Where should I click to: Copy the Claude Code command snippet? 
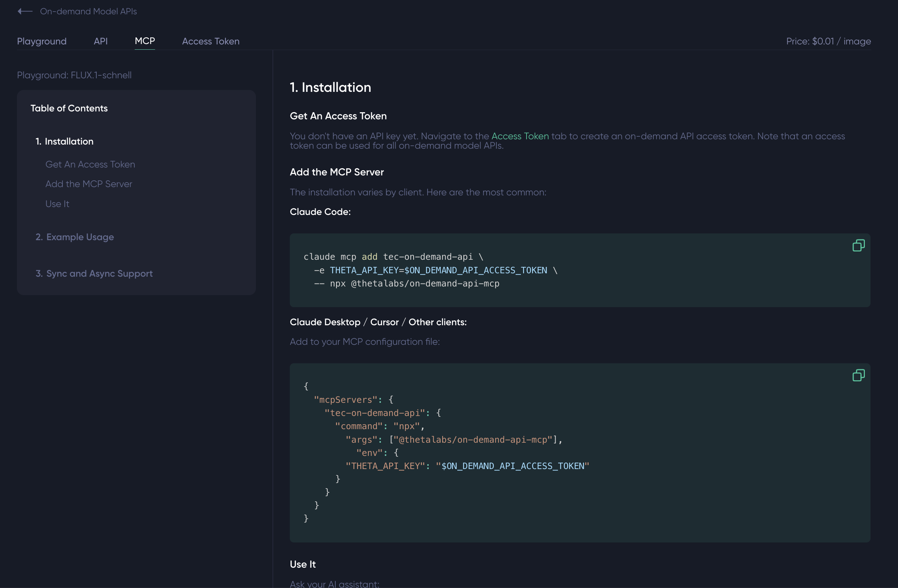point(858,246)
